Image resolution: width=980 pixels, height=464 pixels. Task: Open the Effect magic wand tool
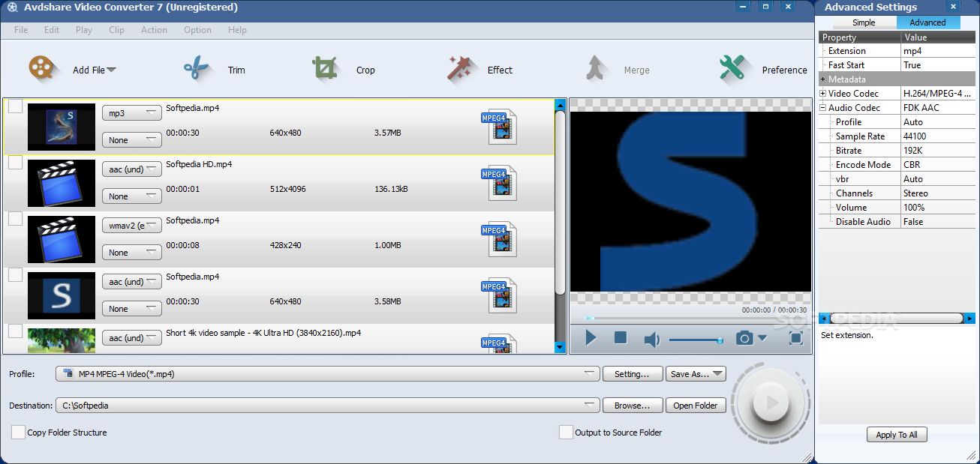(x=462, y=69)
